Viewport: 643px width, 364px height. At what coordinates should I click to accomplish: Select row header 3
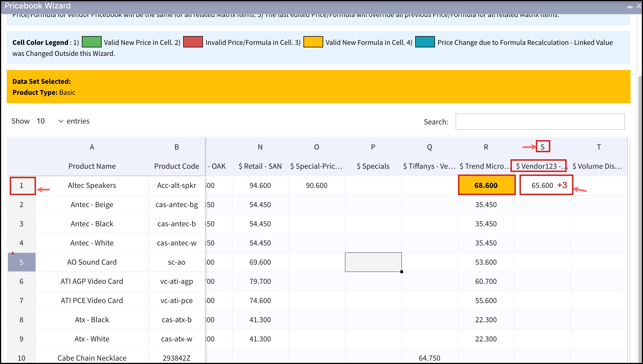point(22,224)
